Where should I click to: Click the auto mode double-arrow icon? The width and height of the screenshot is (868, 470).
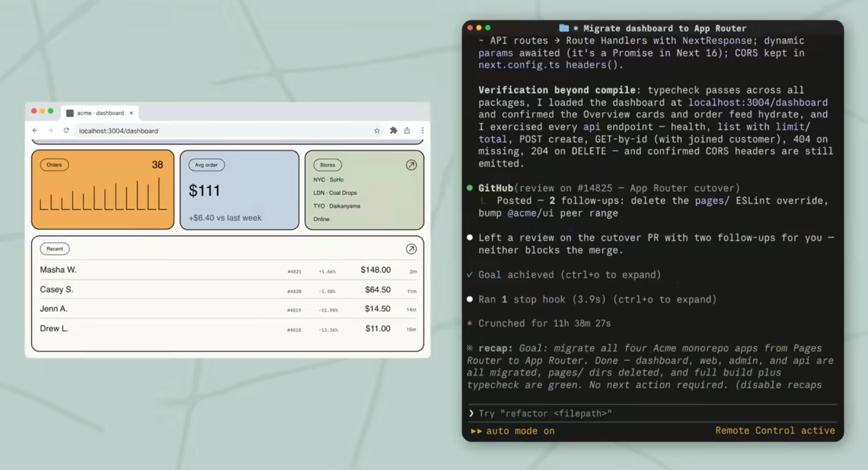coord(476,431)
